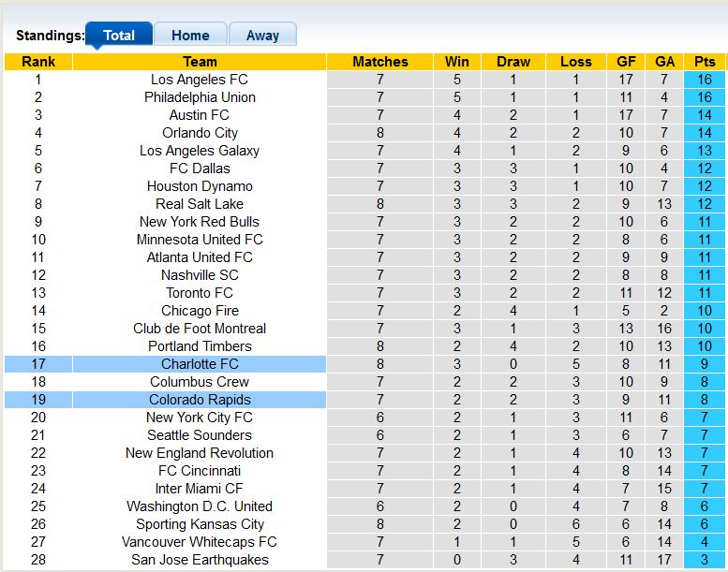Open the New England Revolution team link
728x572 pixels.
[x=200, y=453]
